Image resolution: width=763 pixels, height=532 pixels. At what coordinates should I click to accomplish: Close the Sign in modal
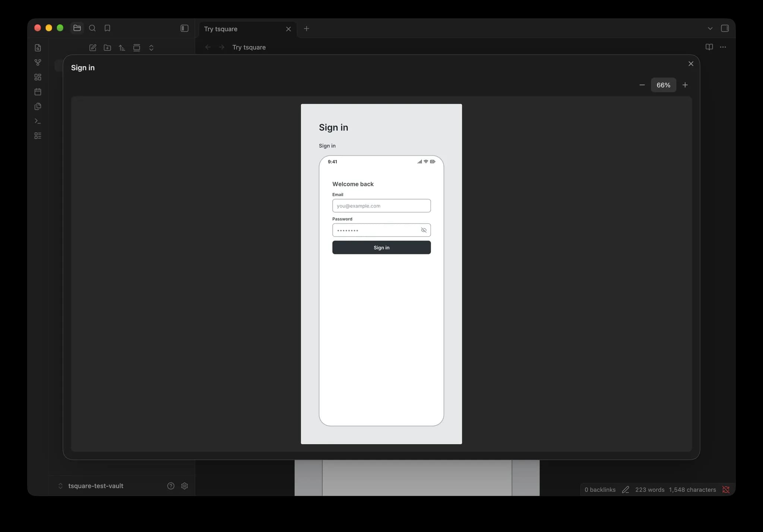pos(691,64)
